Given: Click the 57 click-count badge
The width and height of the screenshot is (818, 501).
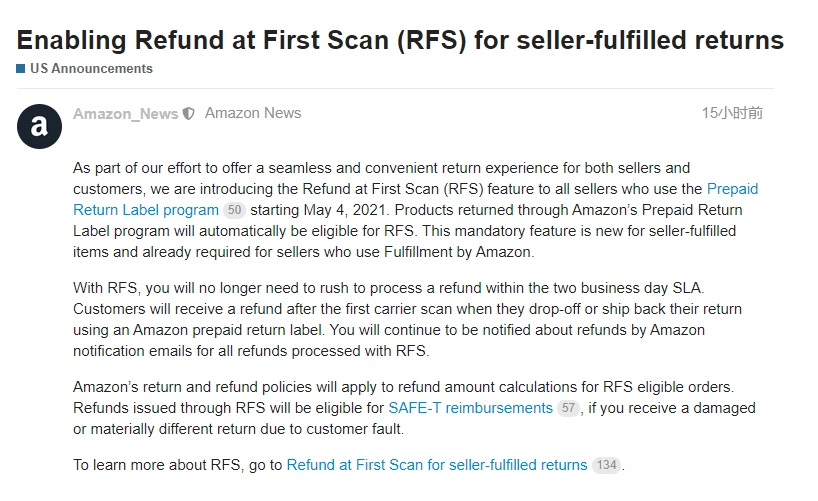Looking at the screenshot, I should point(568,408).
